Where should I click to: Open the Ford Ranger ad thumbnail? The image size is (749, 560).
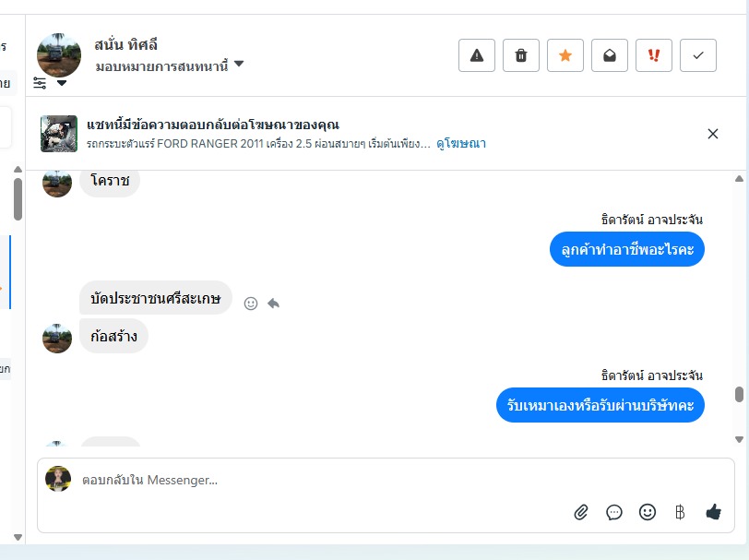coord(59,134)
